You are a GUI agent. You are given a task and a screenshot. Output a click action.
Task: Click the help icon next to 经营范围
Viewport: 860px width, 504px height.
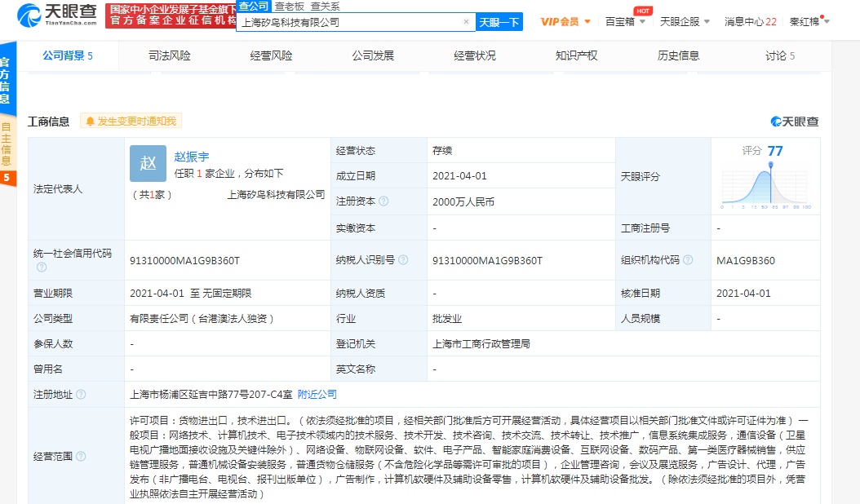81,456
